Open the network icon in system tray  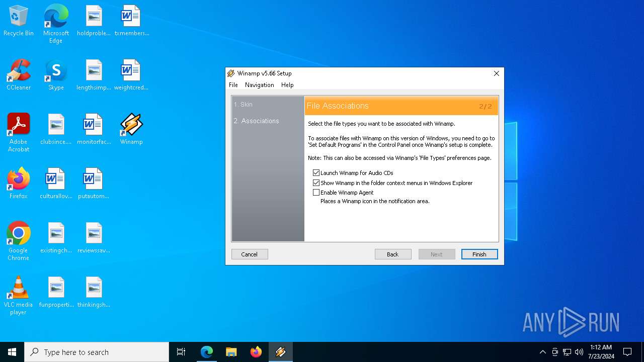(x=567, y=352)
